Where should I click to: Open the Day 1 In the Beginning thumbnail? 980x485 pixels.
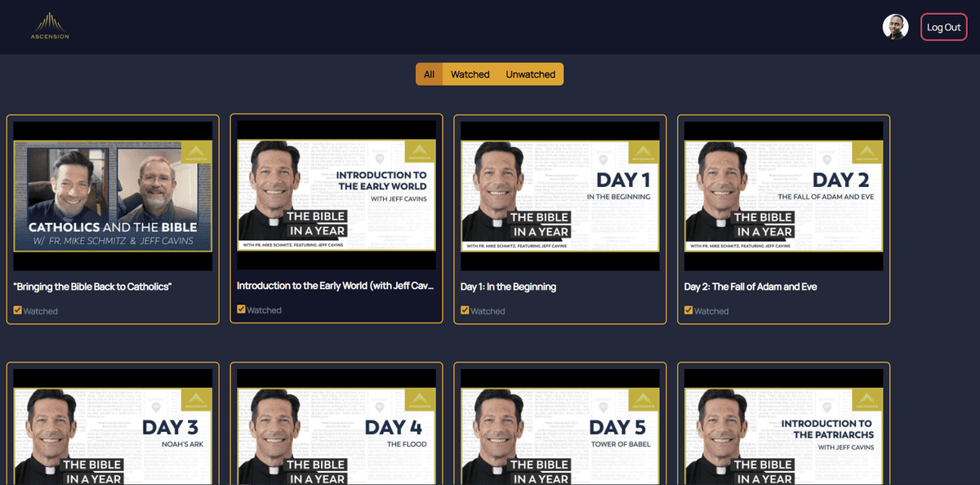tap(560, 196)
